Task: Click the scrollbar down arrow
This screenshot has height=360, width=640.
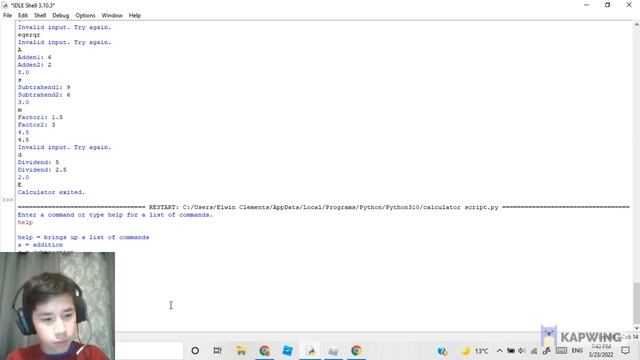Action: coord(636,327)
